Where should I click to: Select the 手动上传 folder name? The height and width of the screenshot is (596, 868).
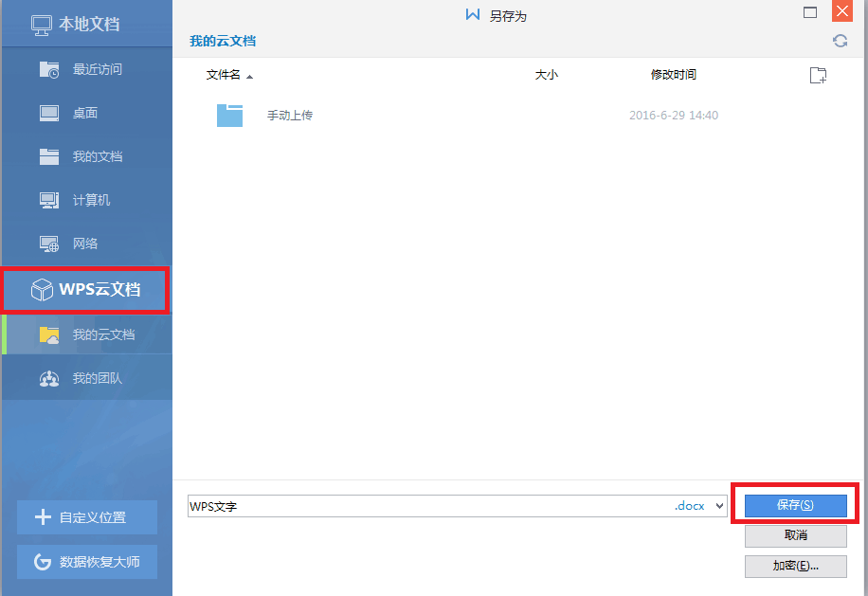[x=290, y=115]
